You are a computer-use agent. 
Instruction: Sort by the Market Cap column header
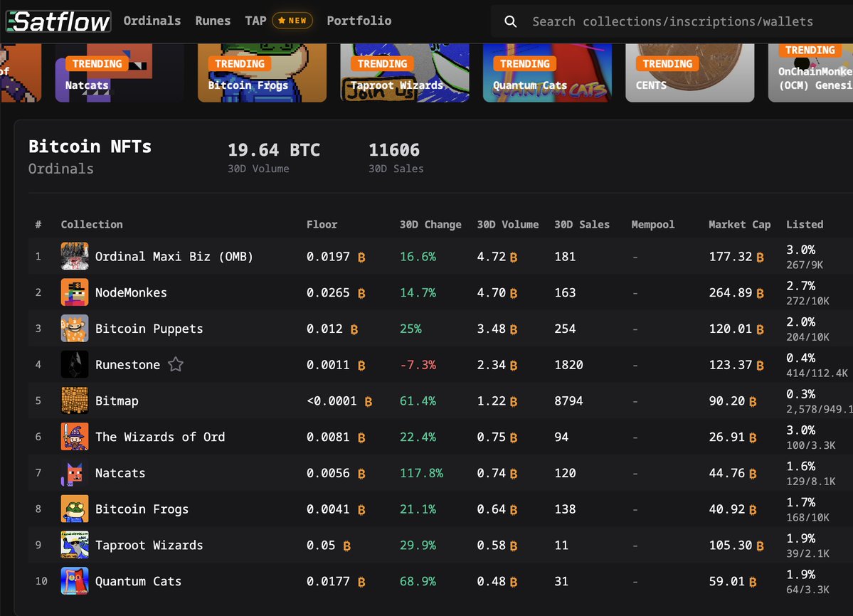[x=739, y=225]
